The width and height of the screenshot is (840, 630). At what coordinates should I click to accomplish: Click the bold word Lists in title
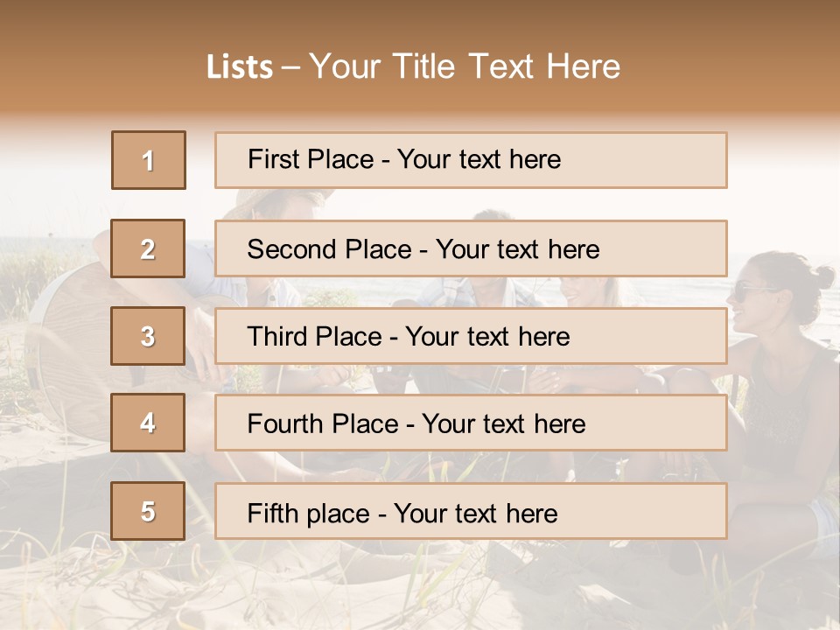pyautogui.click(x=240, y=67)
